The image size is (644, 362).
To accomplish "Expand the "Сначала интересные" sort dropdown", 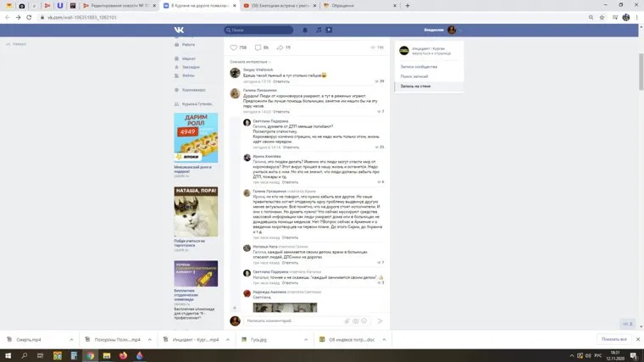I will point(250,62).
